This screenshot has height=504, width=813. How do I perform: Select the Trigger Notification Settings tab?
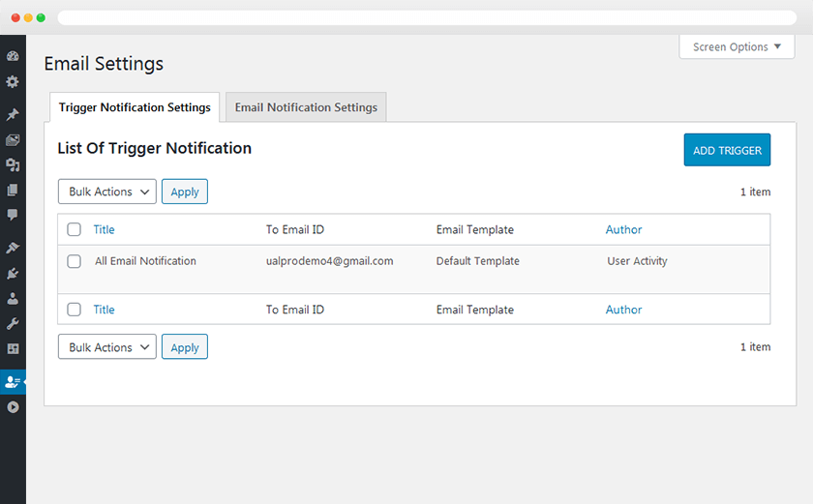(x=135, y=107)
